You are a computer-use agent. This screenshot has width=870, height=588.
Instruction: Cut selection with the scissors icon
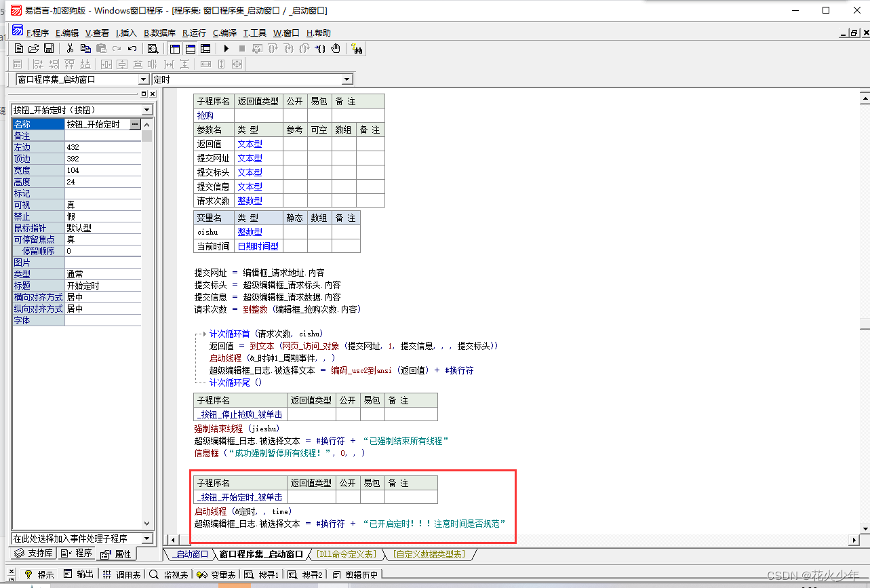70,48
